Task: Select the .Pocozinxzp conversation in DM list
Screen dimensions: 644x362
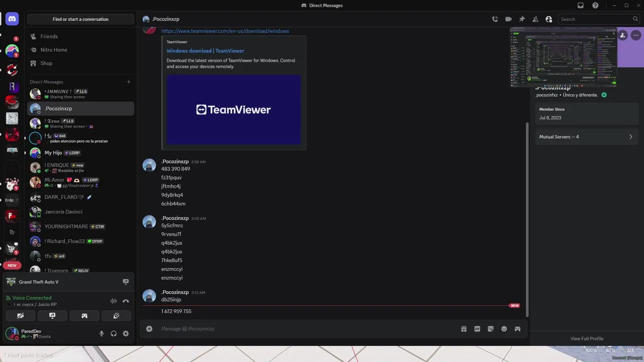Action: point(80,109)
